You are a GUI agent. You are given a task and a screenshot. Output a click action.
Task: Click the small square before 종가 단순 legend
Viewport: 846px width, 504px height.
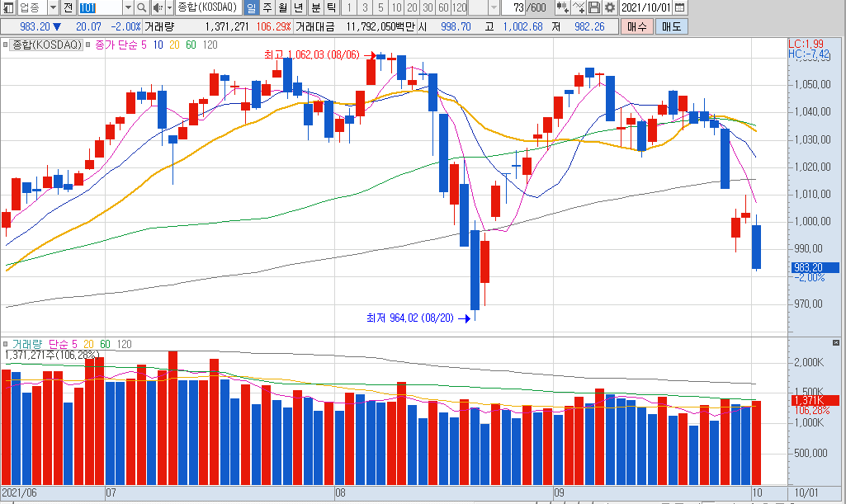88,45
